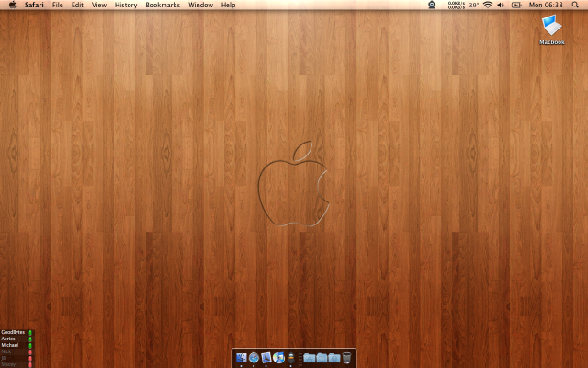Open the Edit menu
588x368 pixels.
tap(77, 5)
